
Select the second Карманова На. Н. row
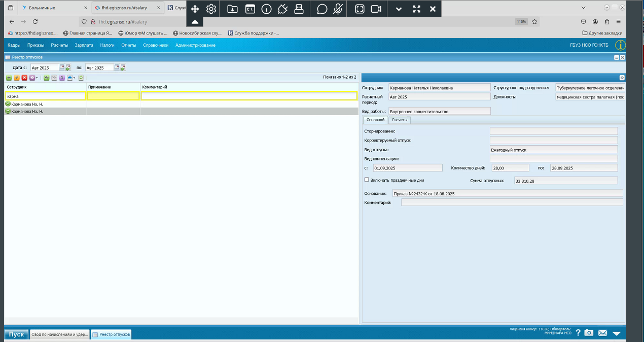(182, 111)
